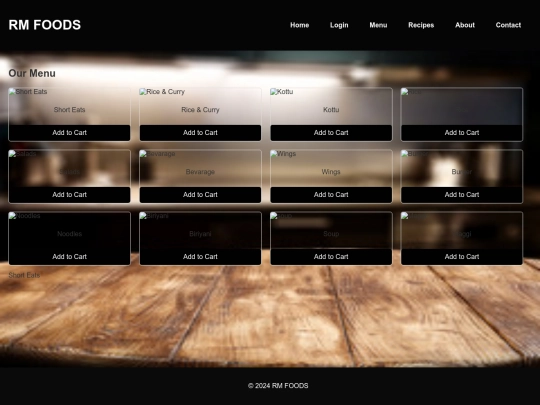Screen dimensions: 540x405
Task: Add to Cart in card right of Kottu
Action: (462, 133)
